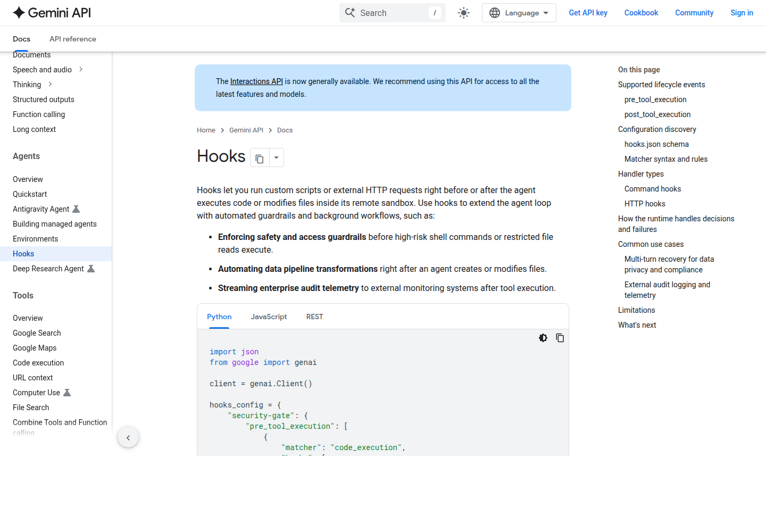Expand the Thinking sidebar section

[x=50, y=84]
